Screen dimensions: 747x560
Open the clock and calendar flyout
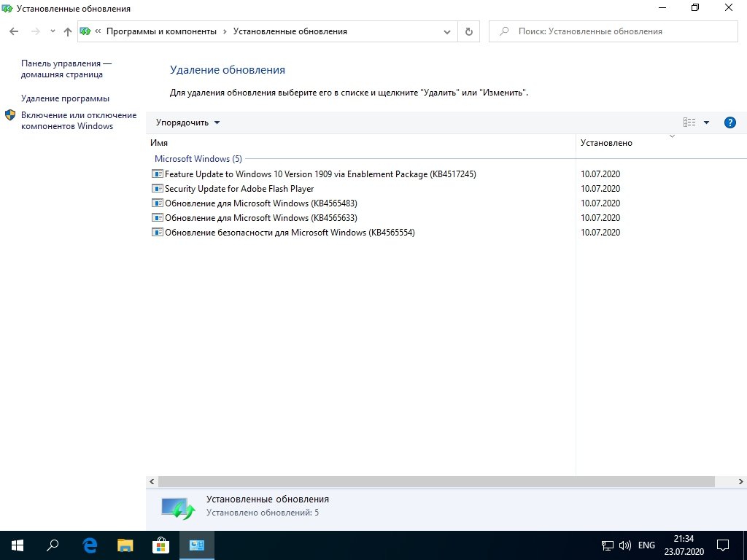point(684,545)
